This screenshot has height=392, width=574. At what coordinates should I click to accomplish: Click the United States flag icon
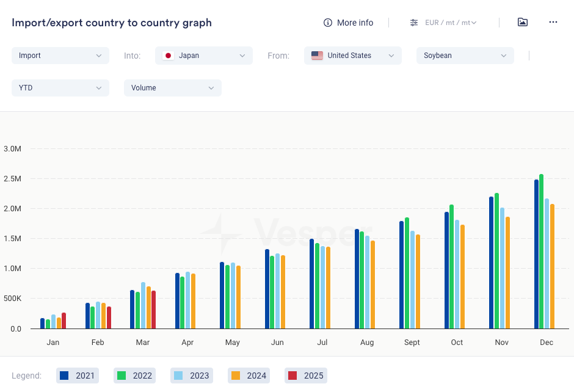[x=317, y=56]
